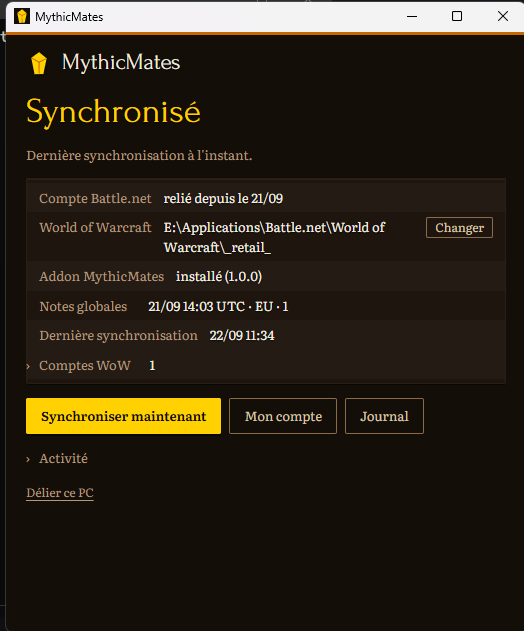This screenshot has width=524, height=631.
Task: Click the Notes globales timestamp value
Action: (x=218, y=307)
